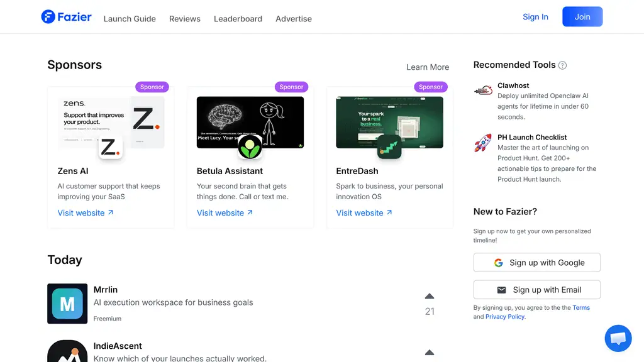Screen dimensions: 644x362
Task: Open the IndieAscent product title
Action: click(x=118, y=346)
